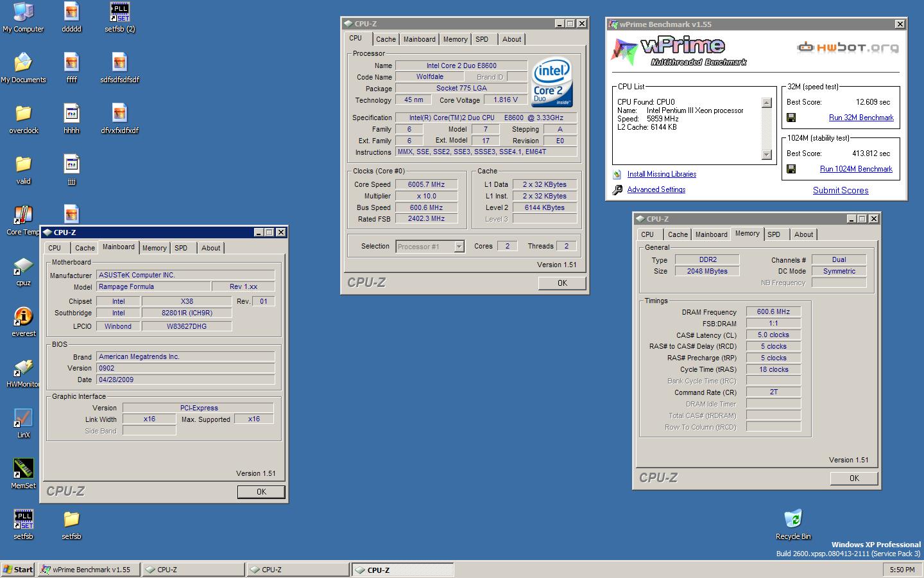Click OK in the center CPU-Z window
Image resolution: width=924 pixels, height=578 pixels.
click(x=562, y=283)
